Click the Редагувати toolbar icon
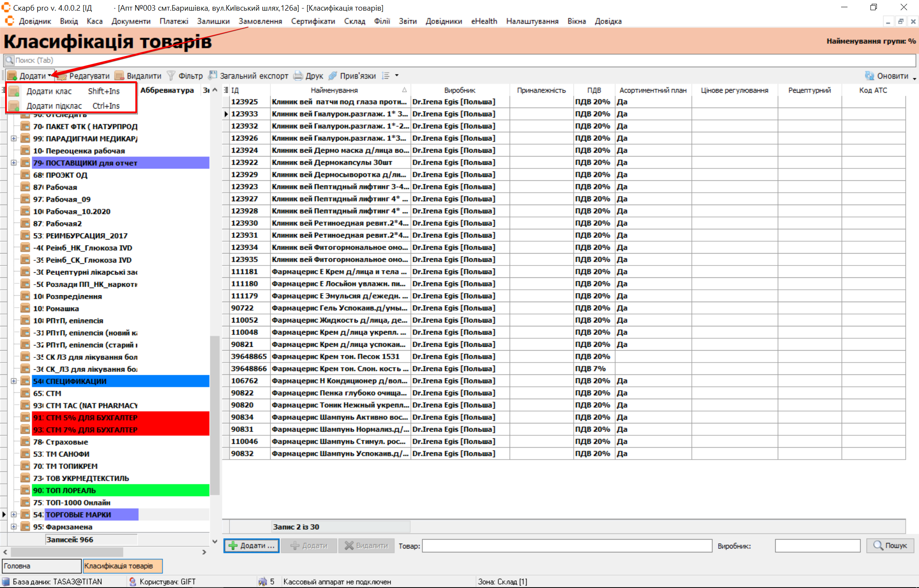Image resolution: width=919 pixels, height=588 pixels. [x=63, y=76]
